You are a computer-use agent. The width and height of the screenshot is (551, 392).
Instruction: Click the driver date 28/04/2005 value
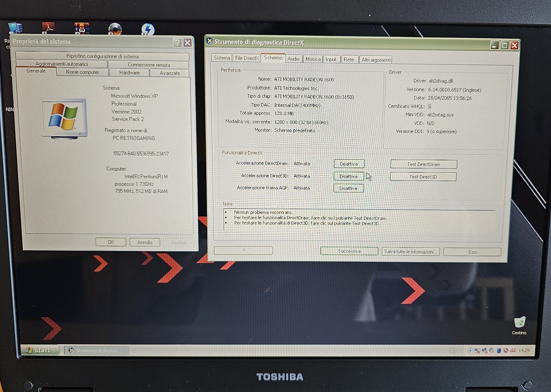450,98
